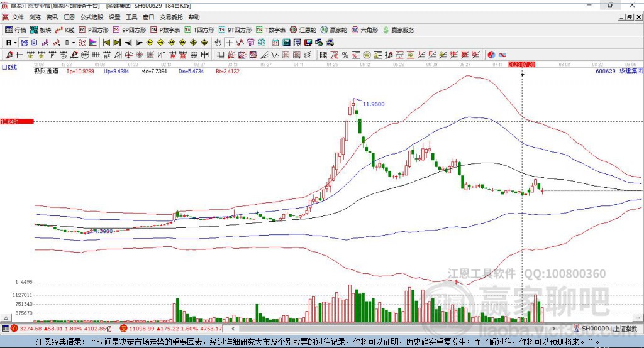
Task: Toggle the color flag chart mode
Action: pos(93,43)
